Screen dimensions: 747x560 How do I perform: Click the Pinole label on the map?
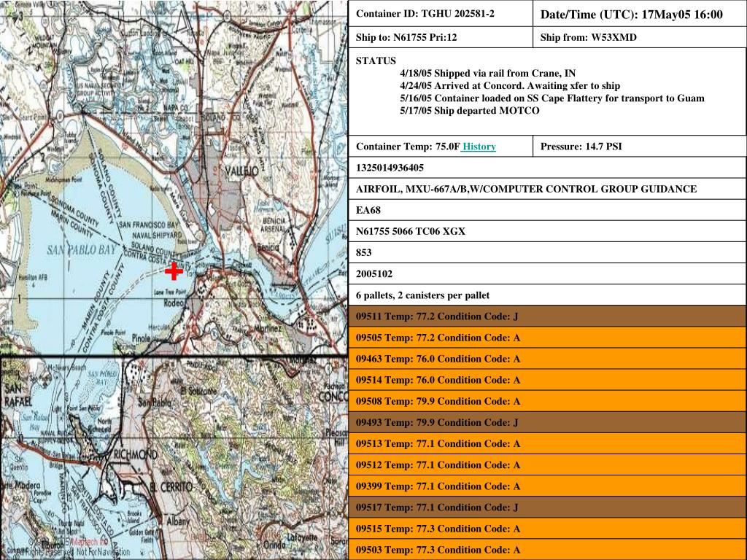pyautogui.click(x=141, y=338)
